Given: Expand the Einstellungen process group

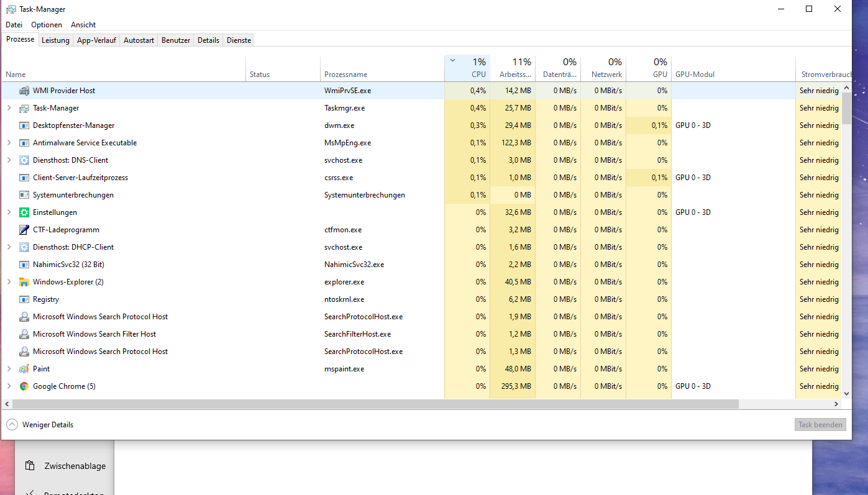Looking at the screenshot, I should pos(9,212).
